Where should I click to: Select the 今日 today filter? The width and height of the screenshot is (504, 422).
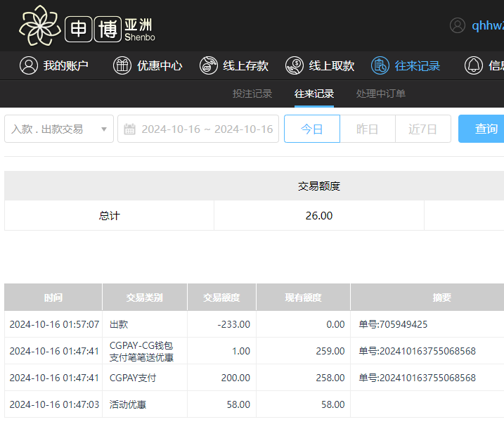coord(312,129)
